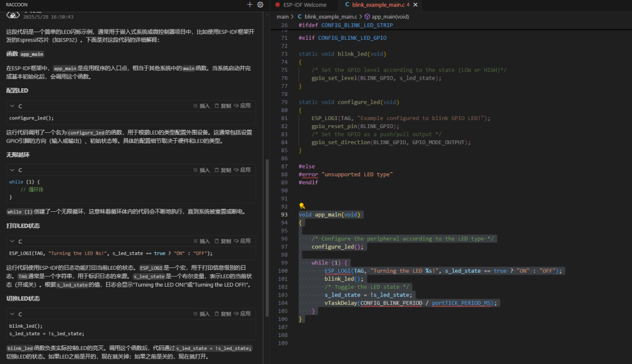This screenshot has height=364, width=632.
Task: Start a new Raccoon chat with plus icon
Action: pos(249,5)
